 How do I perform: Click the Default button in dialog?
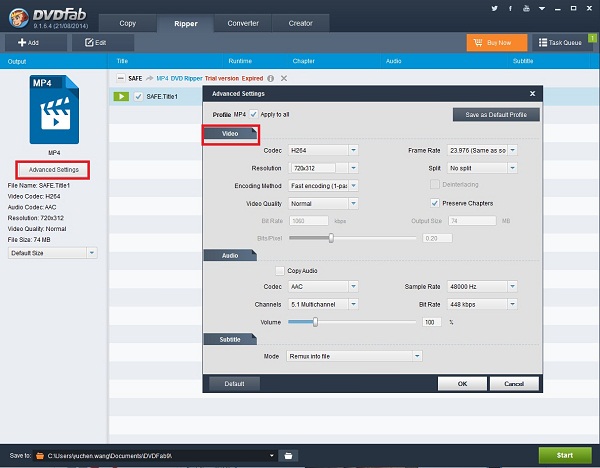pyautogui.click(x=234, y=383)
